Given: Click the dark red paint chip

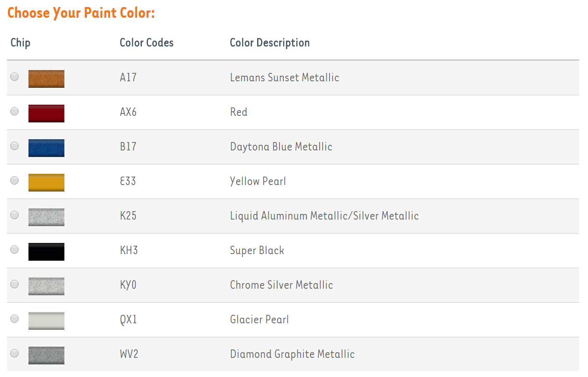Looking at the screenshot, I should click(x=46, y=114).
